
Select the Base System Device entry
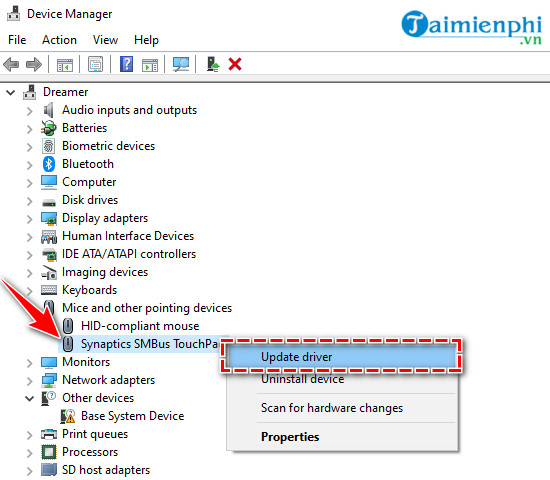(x=133, y=416)
